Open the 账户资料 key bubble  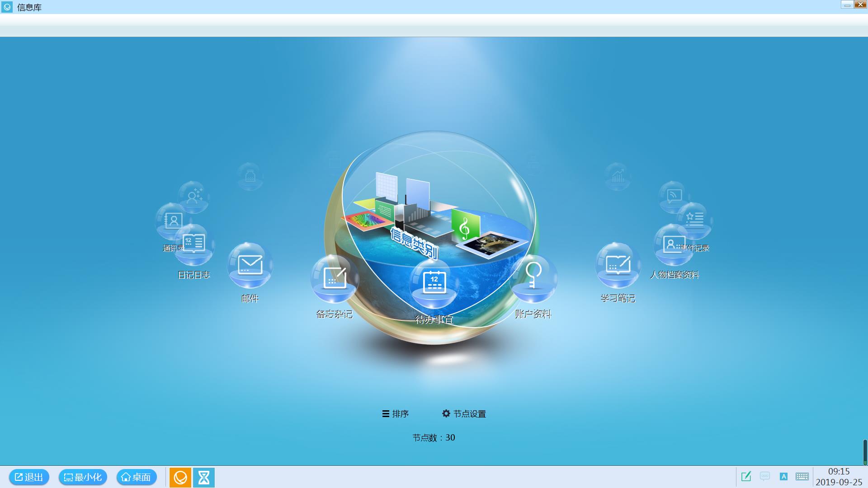[x=533, y=277]
